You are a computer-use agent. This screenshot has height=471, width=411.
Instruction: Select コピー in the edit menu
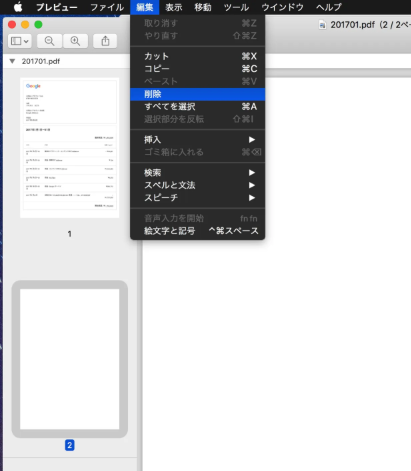click(198, 69)
